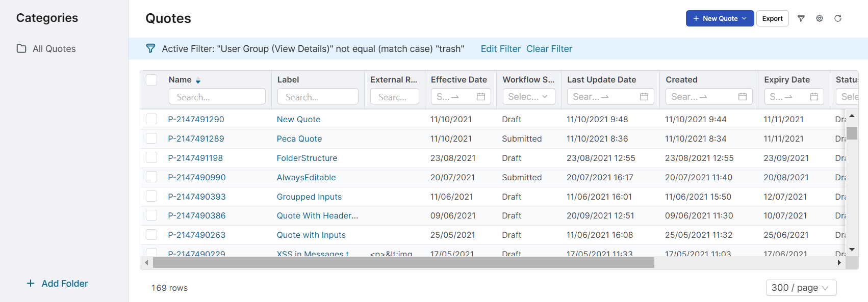The height and width of the screenshot is (302, 868).
Task: Expand the Workflow Status select filter
Action: coord(528,97)
